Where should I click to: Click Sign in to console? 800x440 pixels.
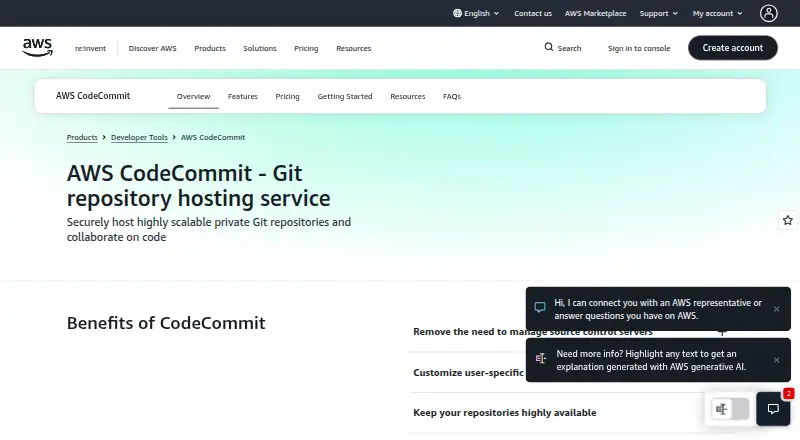[x=639, y=48]
